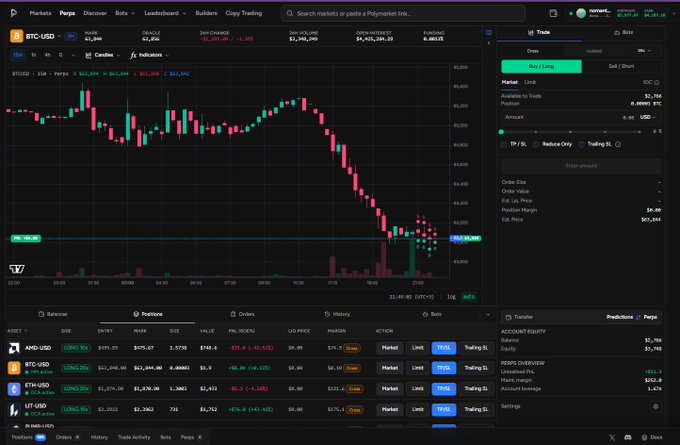The width and height of the screenshot is (680, 445).
Task: Toggle the log scale on the chart
Action: pyautogui.click(x=451, y=297)
